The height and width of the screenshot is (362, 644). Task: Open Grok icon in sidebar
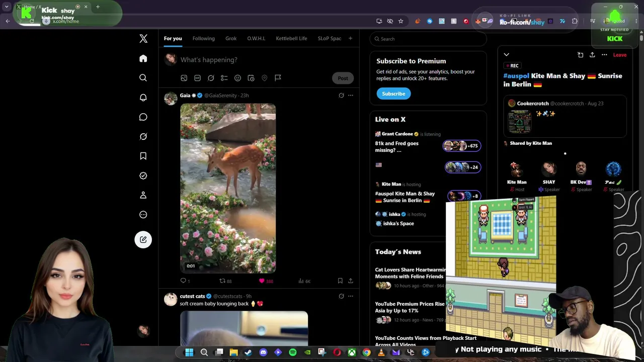coord(143,137)
